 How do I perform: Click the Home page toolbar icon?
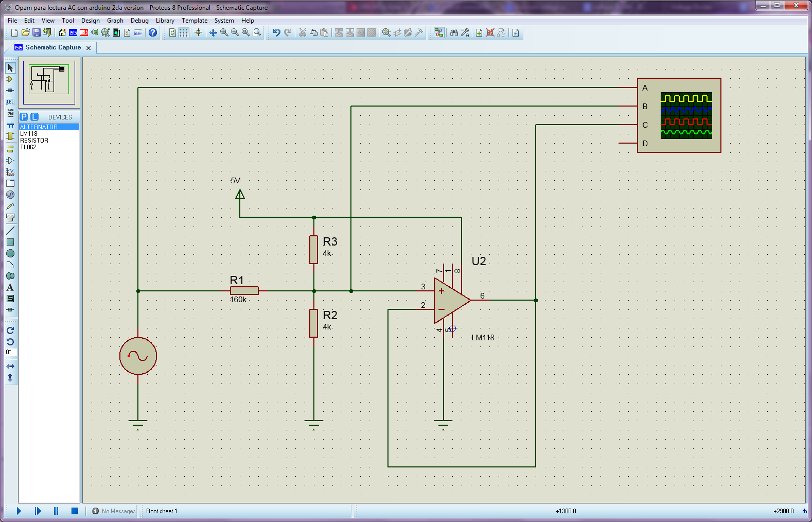pos(62,32)
